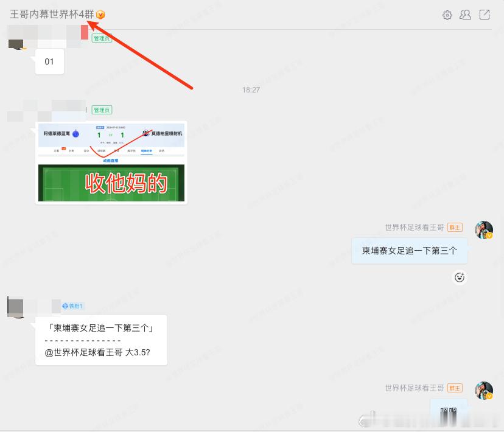Click the 18:27 timestamp
This screenshot has height=432, width=504.
(251, 90)
